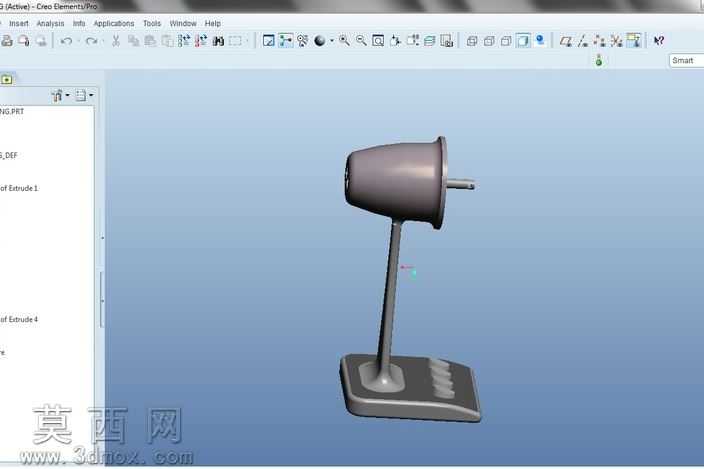Click the Zoom In magnifier icon
The height and width of the screenshot is (469, 704).
coord(344,41)
